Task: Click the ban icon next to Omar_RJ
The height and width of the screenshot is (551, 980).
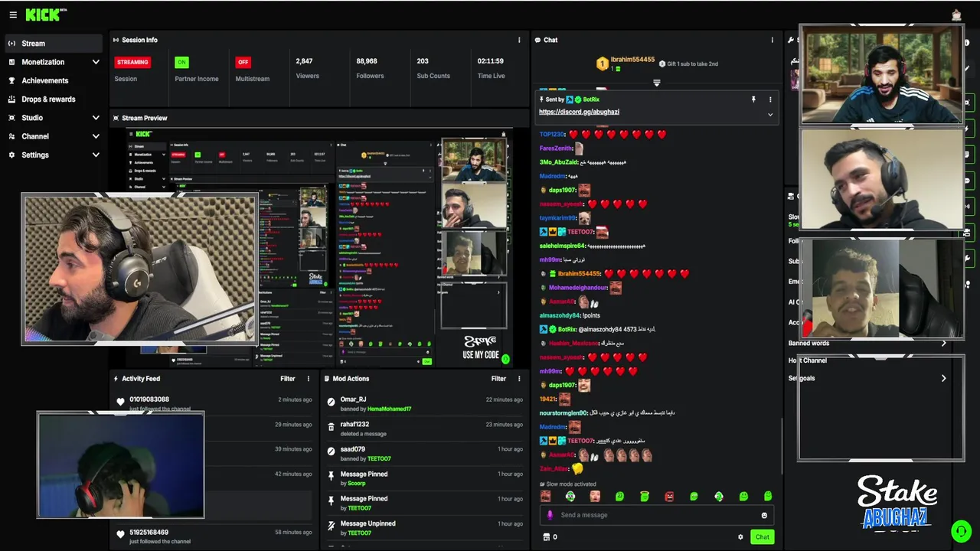Action: (331, 401)
